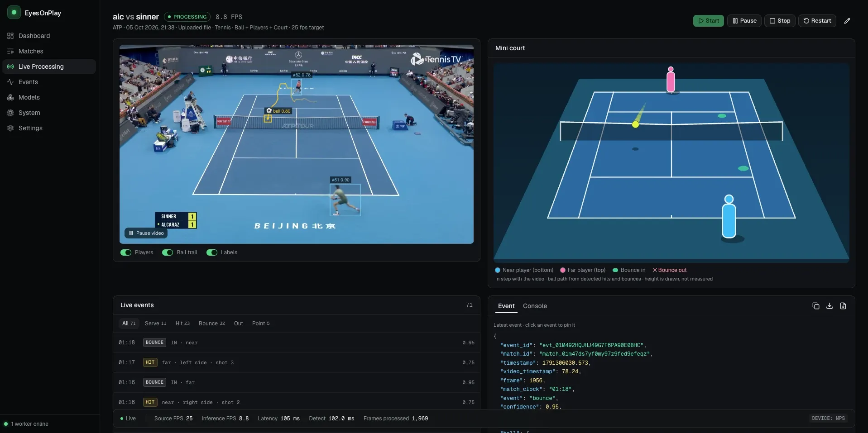Select Live Processing in the sidebar
868x433 pixels.
point(49,67)
